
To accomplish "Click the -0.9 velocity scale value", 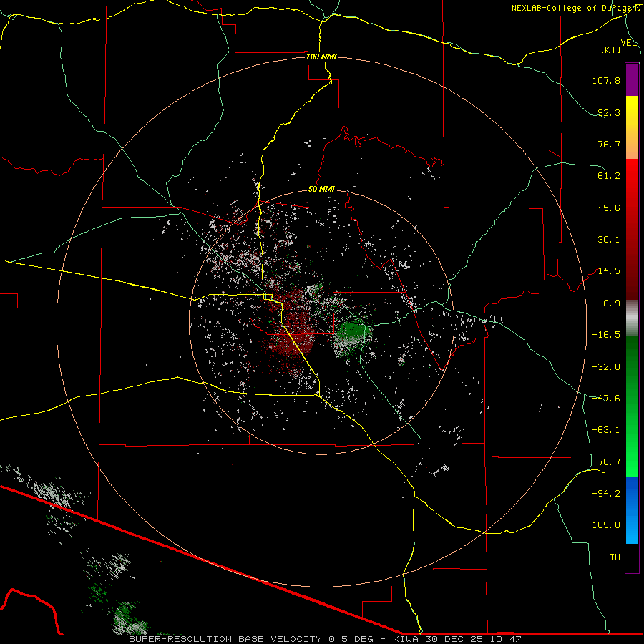I will pyautogui.click(x=609, y=303).
